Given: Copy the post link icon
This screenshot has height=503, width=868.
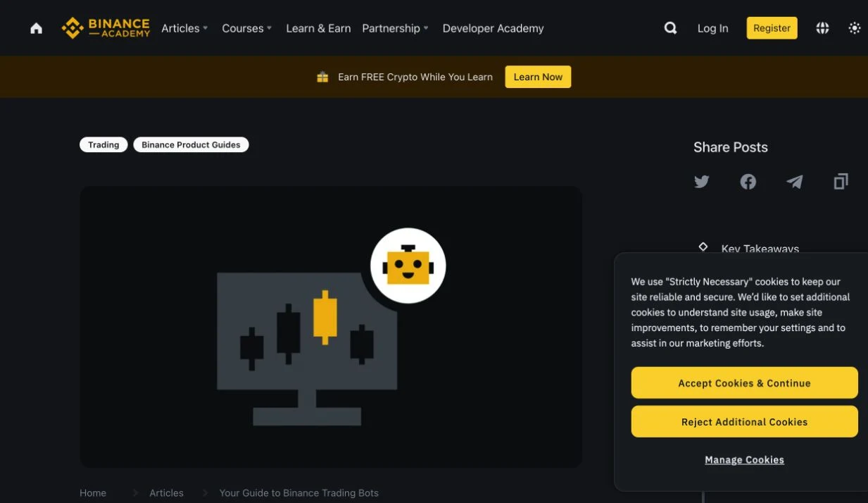Looking at the screenshot, I should 841,182.
